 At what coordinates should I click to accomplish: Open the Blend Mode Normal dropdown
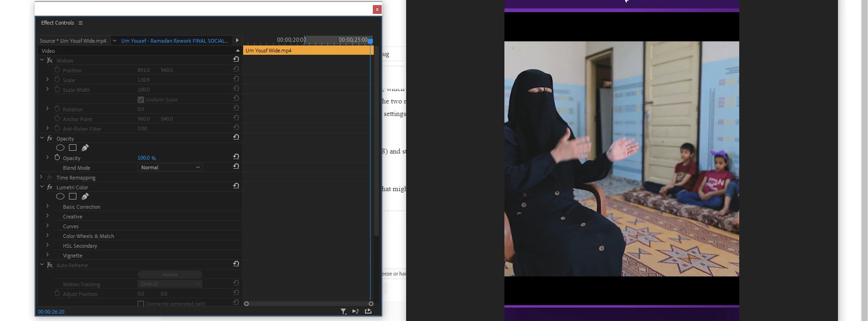(170, 167)
